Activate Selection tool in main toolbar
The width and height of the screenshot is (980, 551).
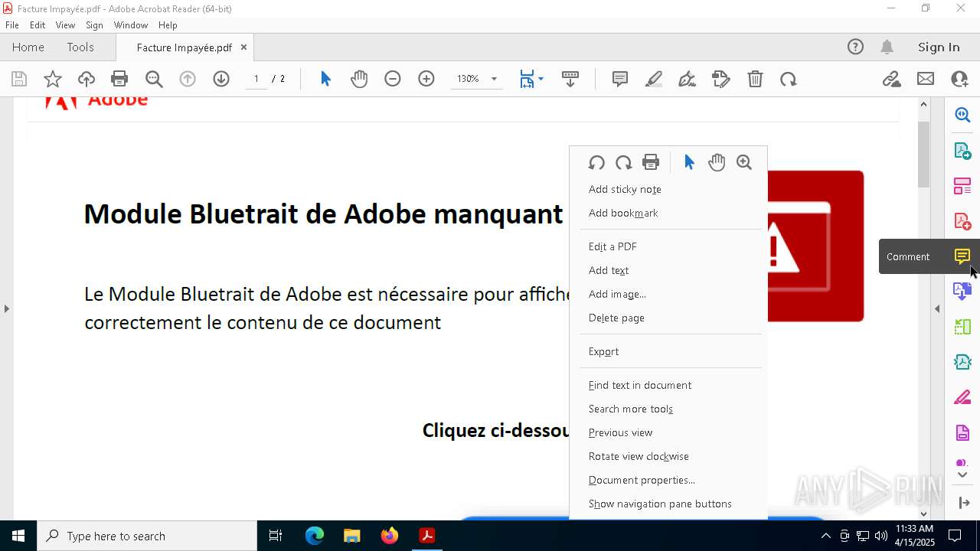pyautogui.click(x=325, y=79)
